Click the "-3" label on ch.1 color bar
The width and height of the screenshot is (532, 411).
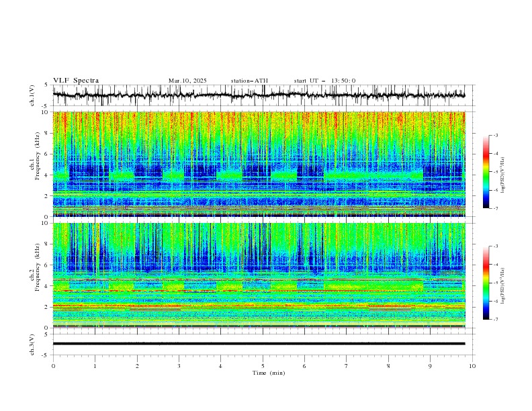point(496,135)
